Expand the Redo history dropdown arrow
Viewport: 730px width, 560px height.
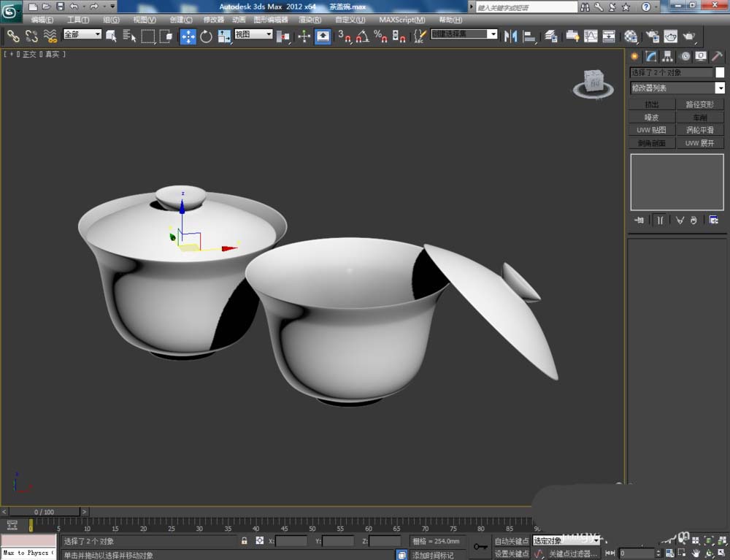click(x=104, y=7)
